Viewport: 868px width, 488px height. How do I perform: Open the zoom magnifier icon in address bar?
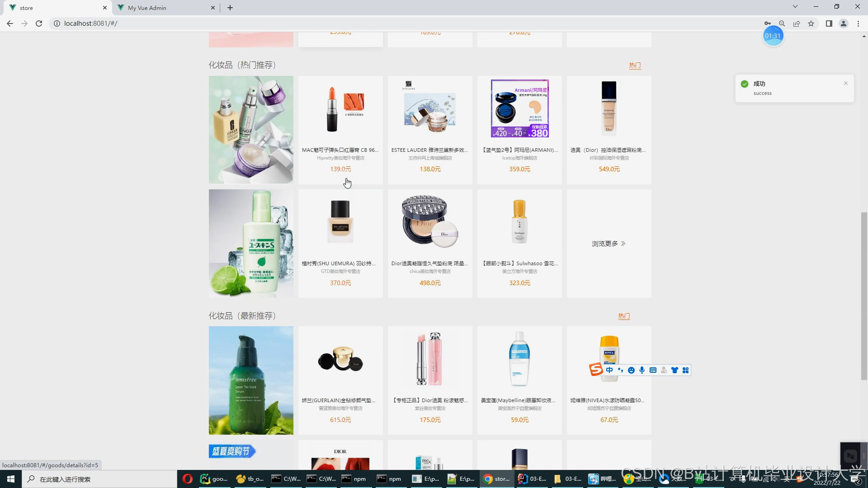[782, 23]
